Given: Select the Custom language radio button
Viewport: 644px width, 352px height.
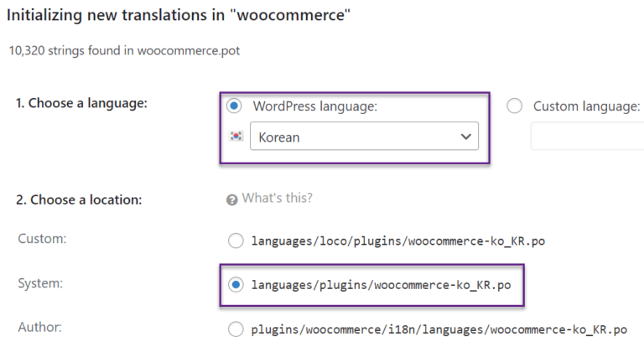Looking at the screenshot, I should coord(514,106).
